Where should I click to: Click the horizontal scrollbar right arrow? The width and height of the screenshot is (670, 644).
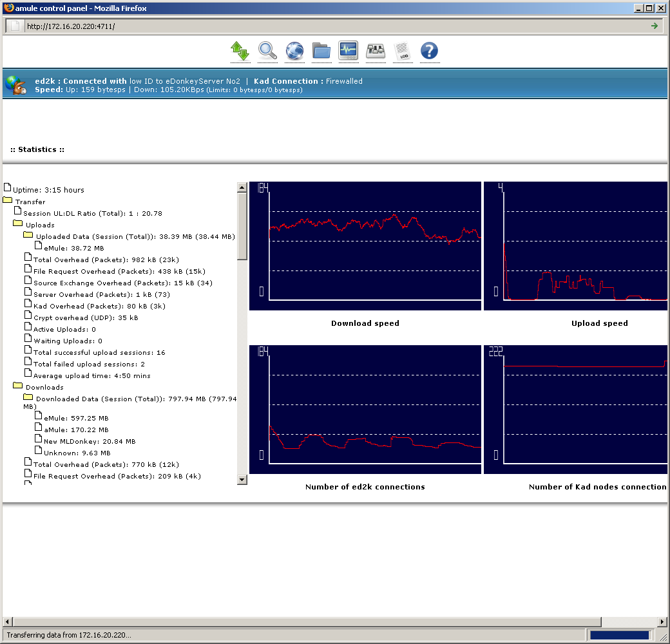(662, 621)
